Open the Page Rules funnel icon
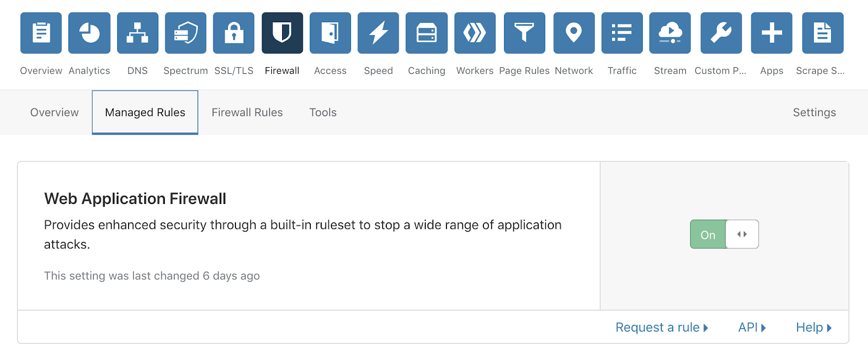868x352 pixels. [524, 33]
